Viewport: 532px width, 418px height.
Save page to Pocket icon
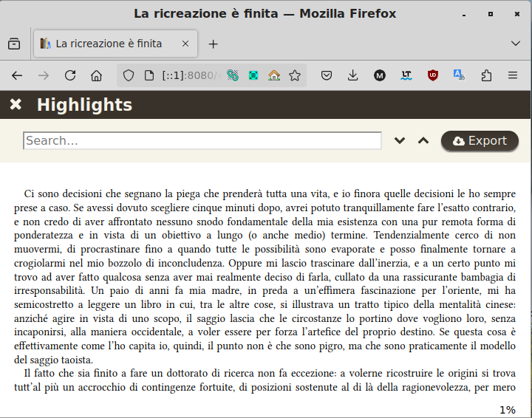327,75
